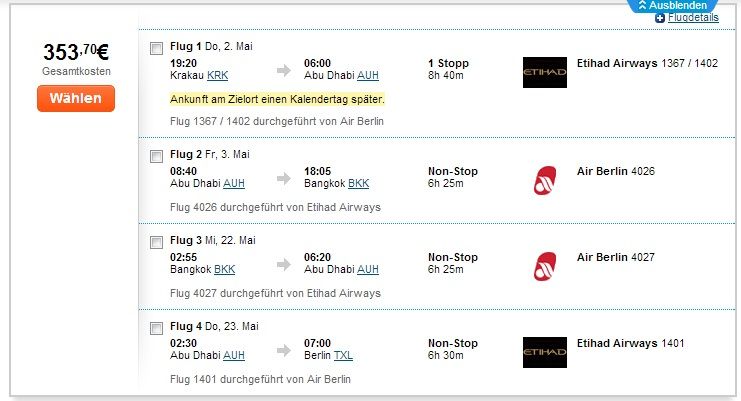Click the arrow icon in Flug 2 row
741x401 pixels.
(284, 179)
